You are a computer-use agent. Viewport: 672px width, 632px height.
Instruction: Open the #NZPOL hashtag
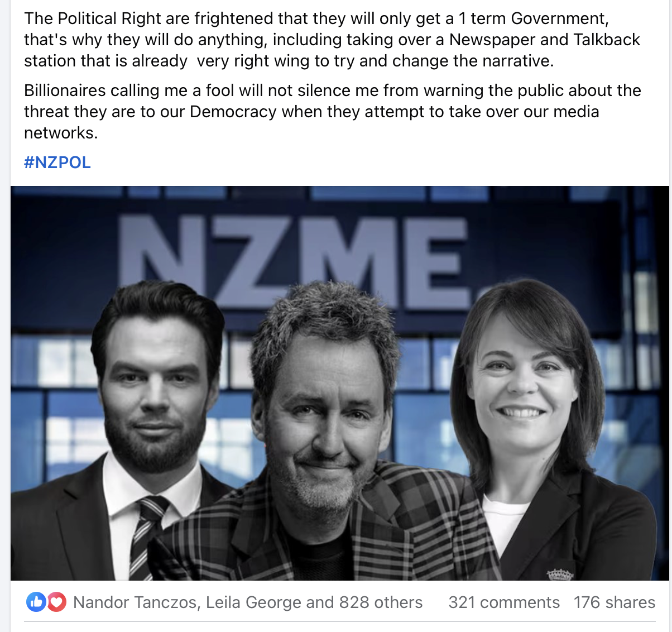coord(57,162)
